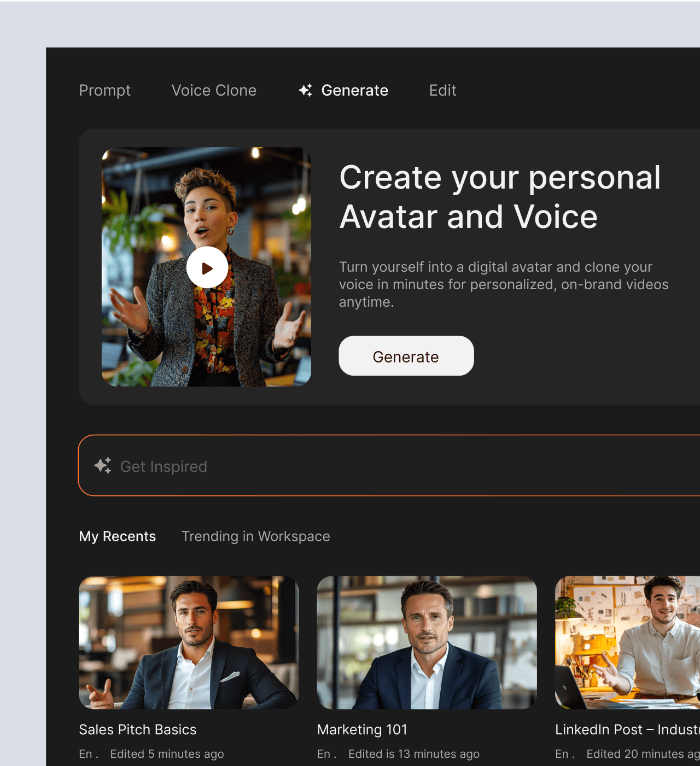700x766 pixels.
Task: Open the LinkedIn Post video thumbnail
Action: pos(627,642)
